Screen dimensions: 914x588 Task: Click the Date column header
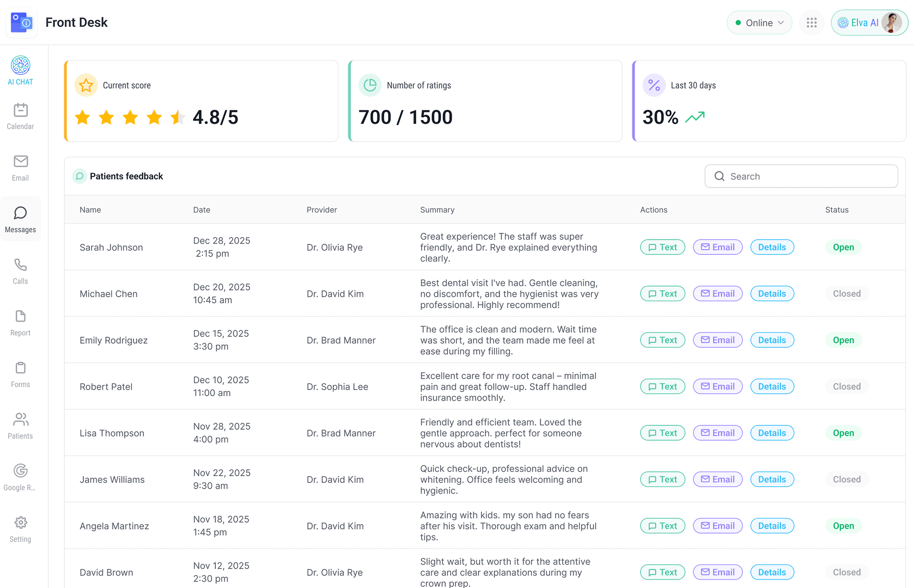tap(202, 210)
